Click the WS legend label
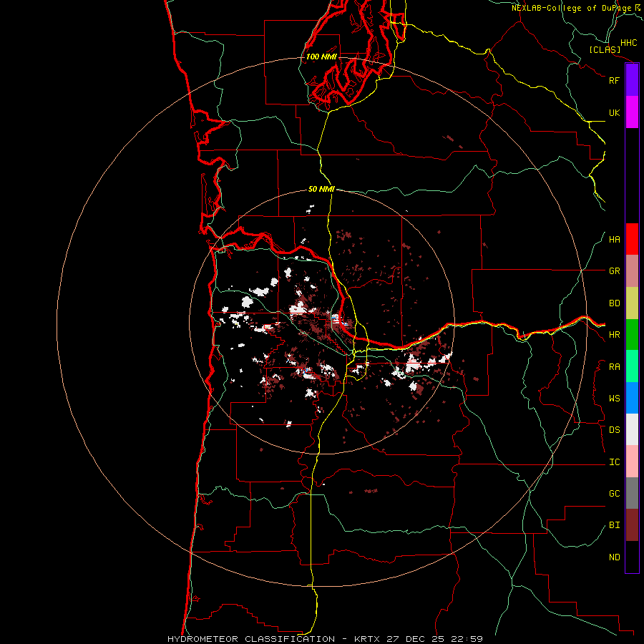This screenshot has height=644, width=644. tap(614, 399)
